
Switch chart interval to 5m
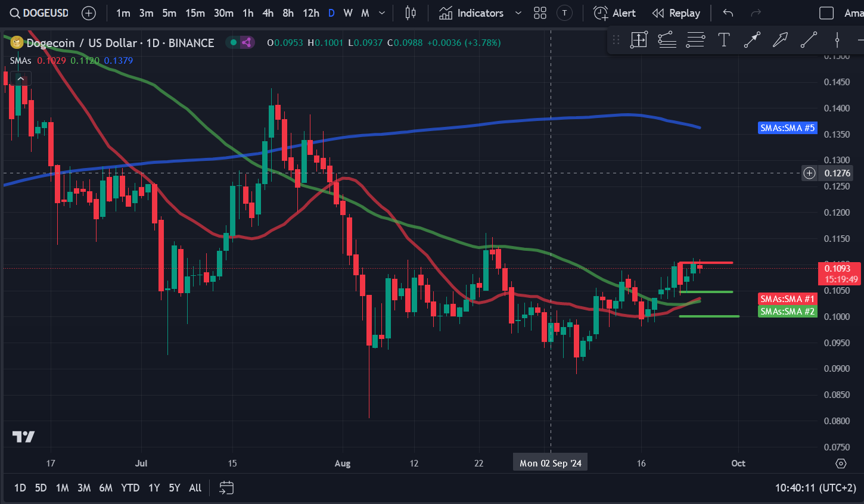click(169, 13)
